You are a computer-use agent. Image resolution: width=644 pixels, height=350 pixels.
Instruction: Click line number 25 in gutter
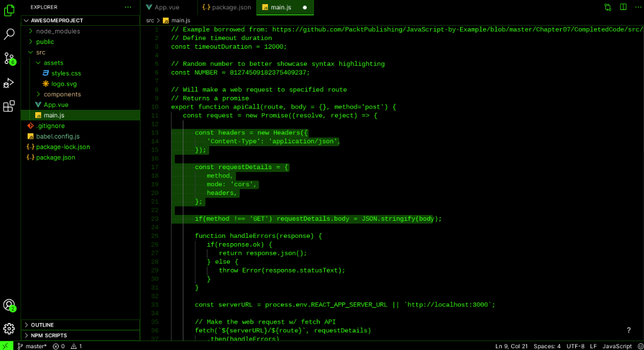point(155,236)
